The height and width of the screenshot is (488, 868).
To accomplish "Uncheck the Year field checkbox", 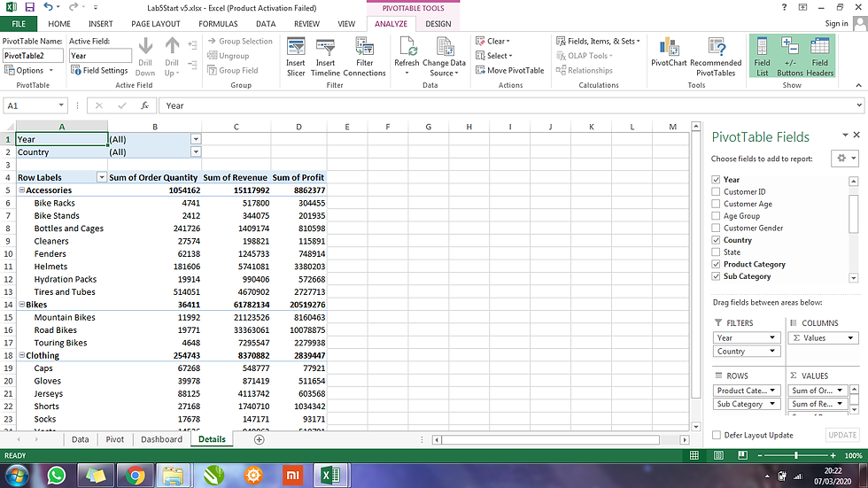I will [716, 180].
